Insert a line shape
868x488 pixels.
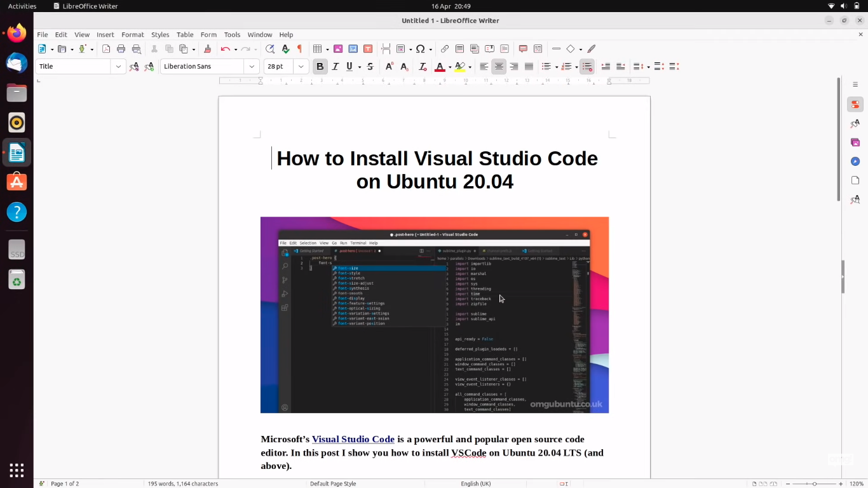(x=556, y=49)
